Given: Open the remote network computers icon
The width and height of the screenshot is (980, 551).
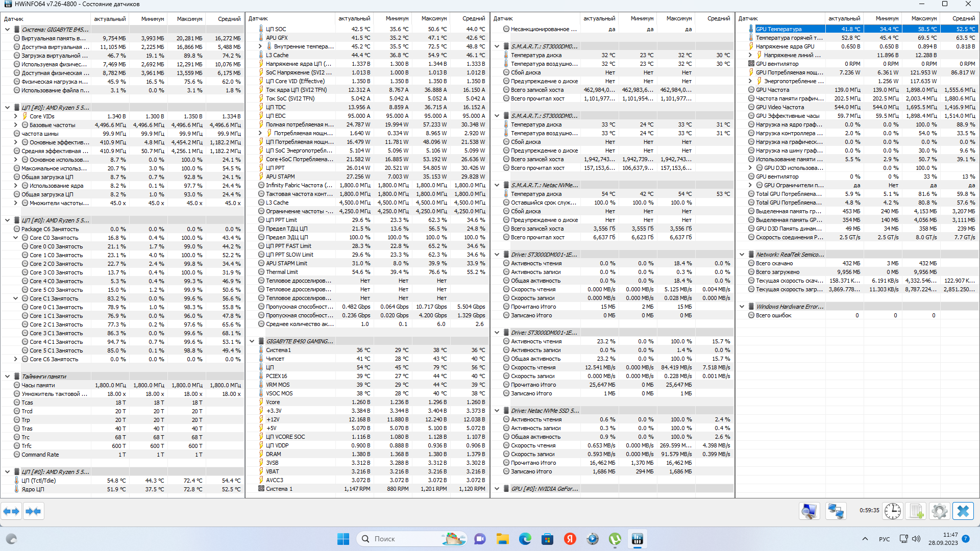Looking at the screenshot, I should [x=836, y=511].
